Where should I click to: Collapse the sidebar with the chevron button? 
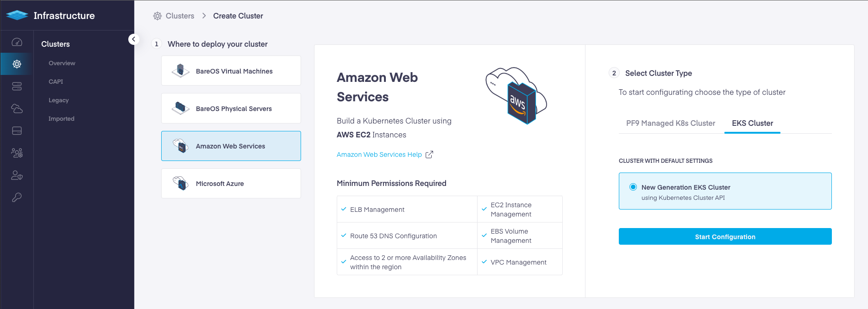click(x=133, y=39)
